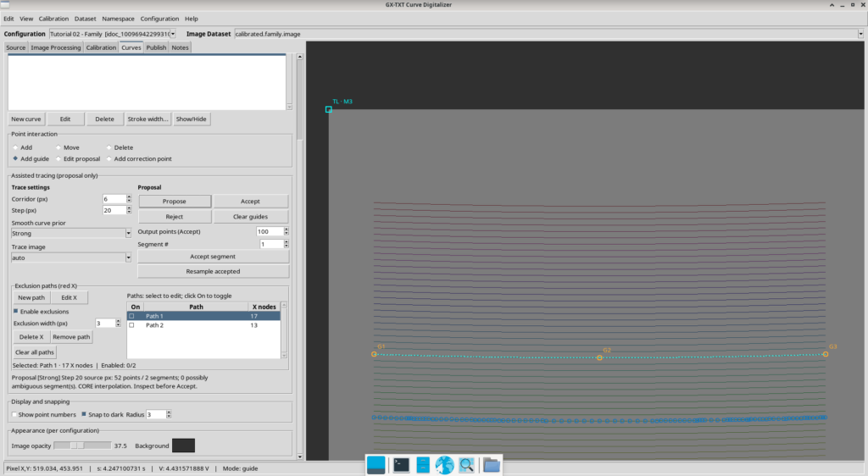The image size is (868, 476).
Task: Open the Help menu
Action: coord(191,19)
